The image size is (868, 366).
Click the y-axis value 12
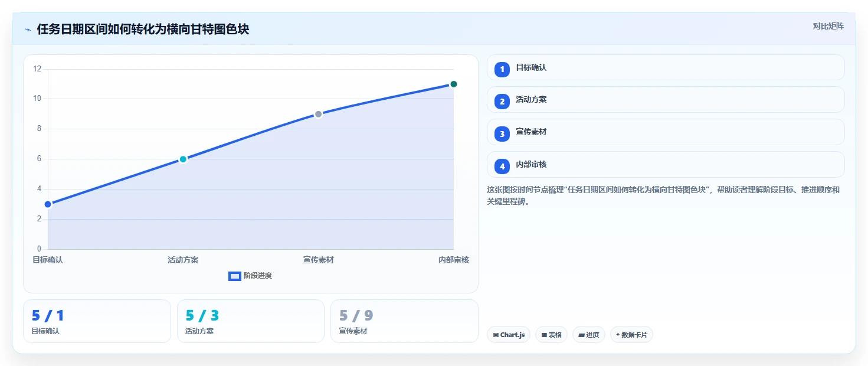point(37,69)
